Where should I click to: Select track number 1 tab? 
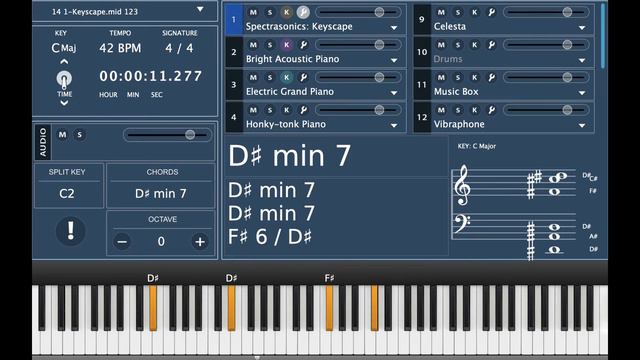(234, 19)
